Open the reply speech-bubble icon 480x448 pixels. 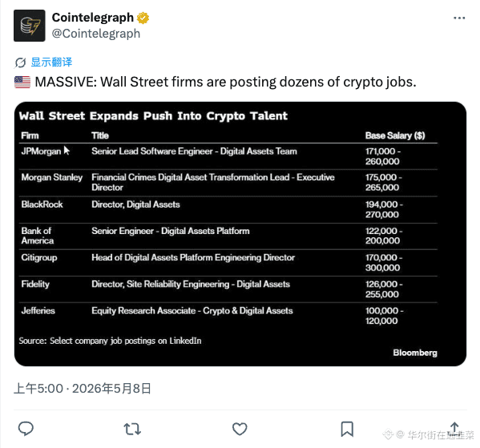26,429
